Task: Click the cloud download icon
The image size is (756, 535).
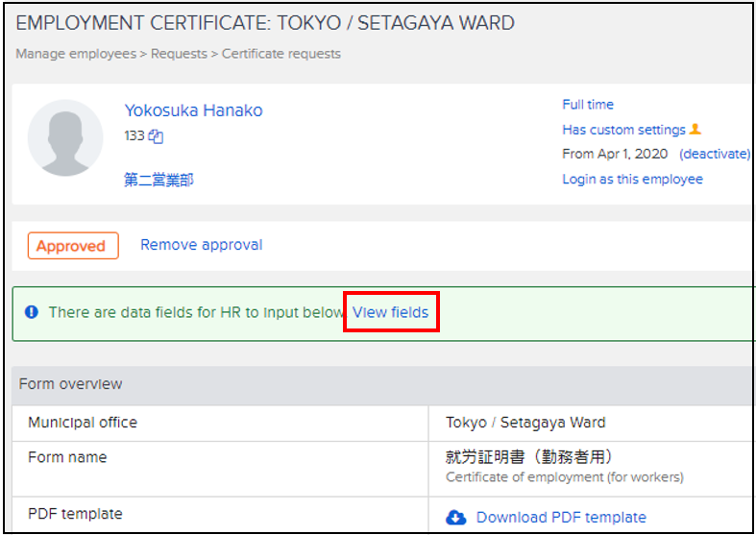Action: pyautogui.click(x=456, y=518)
